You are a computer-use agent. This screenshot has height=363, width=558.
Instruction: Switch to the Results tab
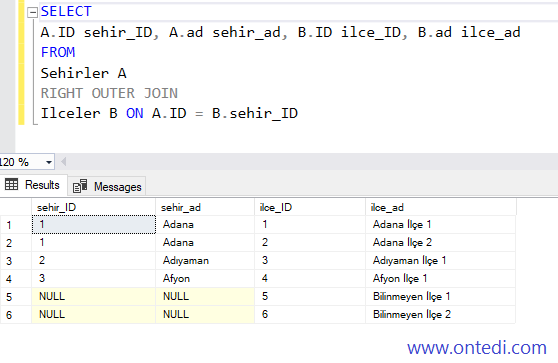[x=34, y=185]
